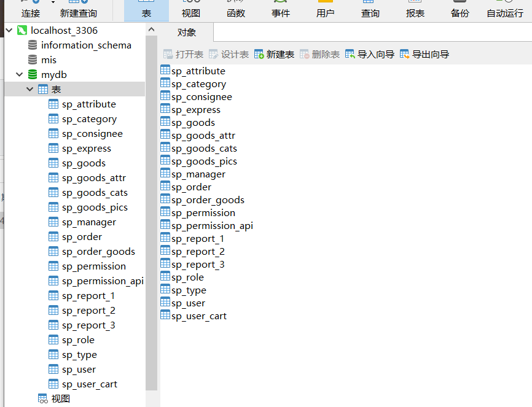532x407 pixels.
Task: Click sp_manager table icon in sidebar tree
Action: (x=53, y=222)
